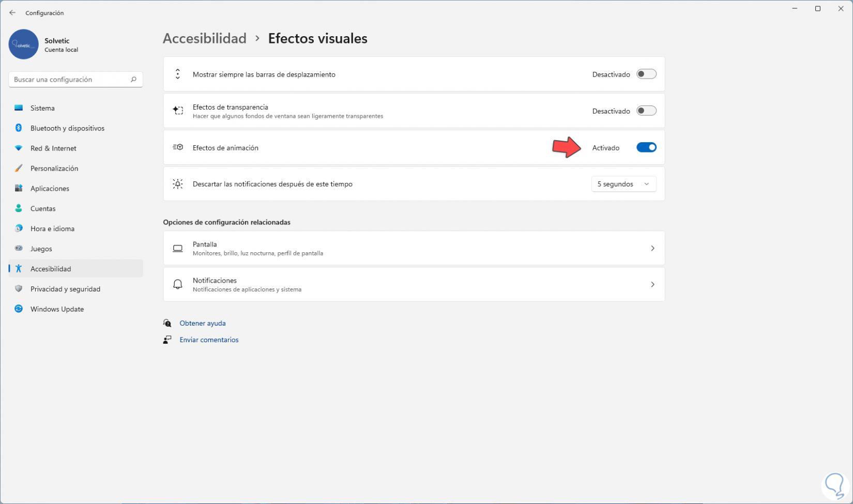
Task: Click the back arrow icon
Action: [12, 13]
